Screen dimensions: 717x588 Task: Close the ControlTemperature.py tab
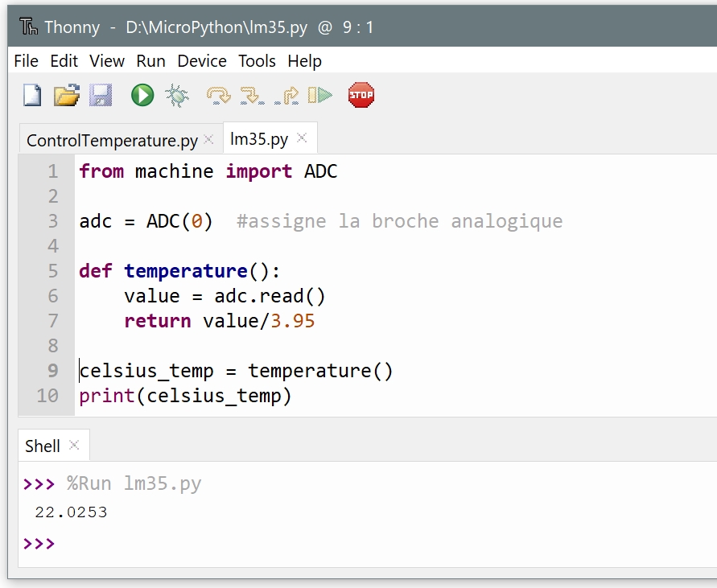point(208,139)
